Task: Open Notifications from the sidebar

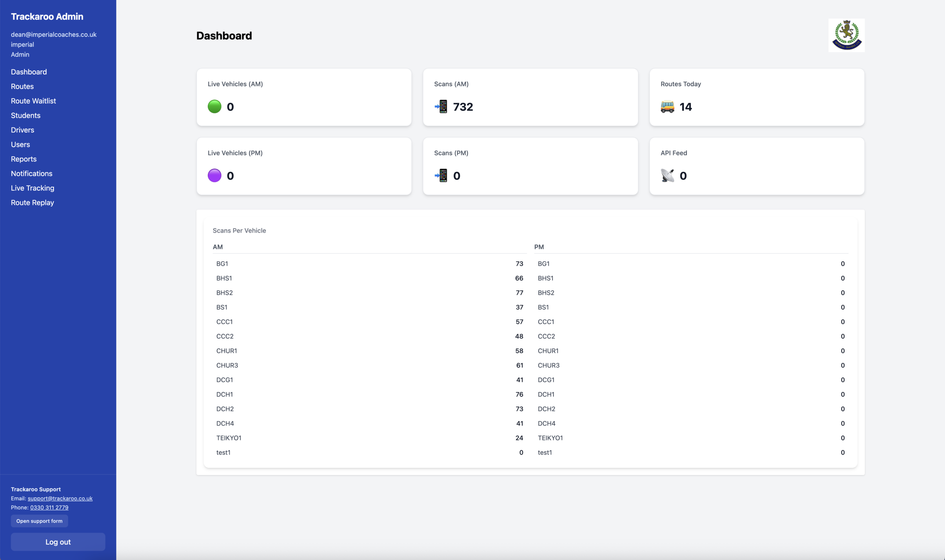Action: coord(32,174)
